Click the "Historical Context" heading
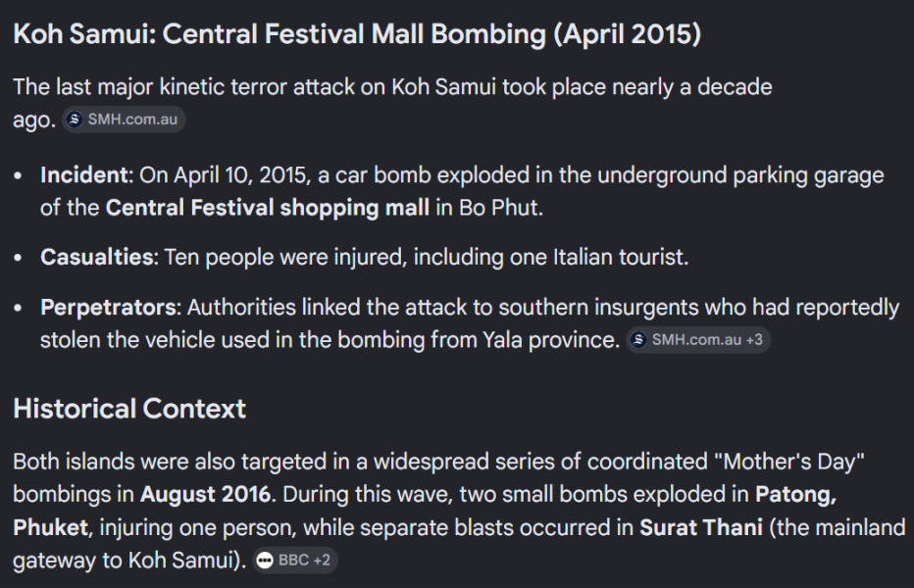This screenshot has height=588, width=914. [129, 408]
